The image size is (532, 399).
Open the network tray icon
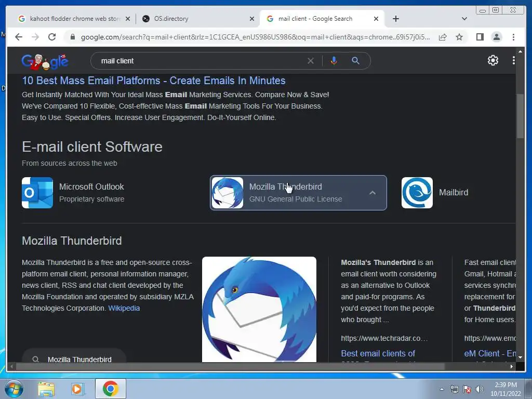coord(454,389)
